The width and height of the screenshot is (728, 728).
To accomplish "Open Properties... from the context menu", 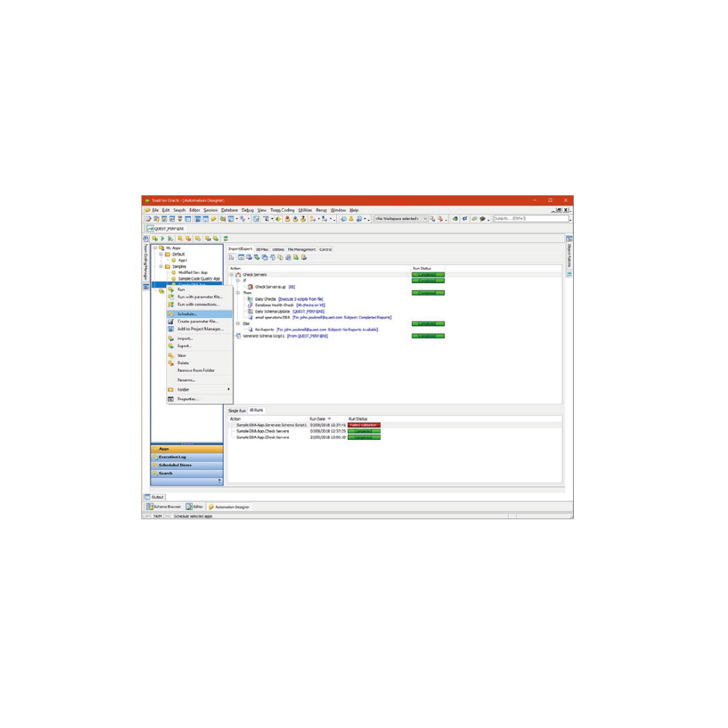I will pyautogui.click(x=199, y=399).
